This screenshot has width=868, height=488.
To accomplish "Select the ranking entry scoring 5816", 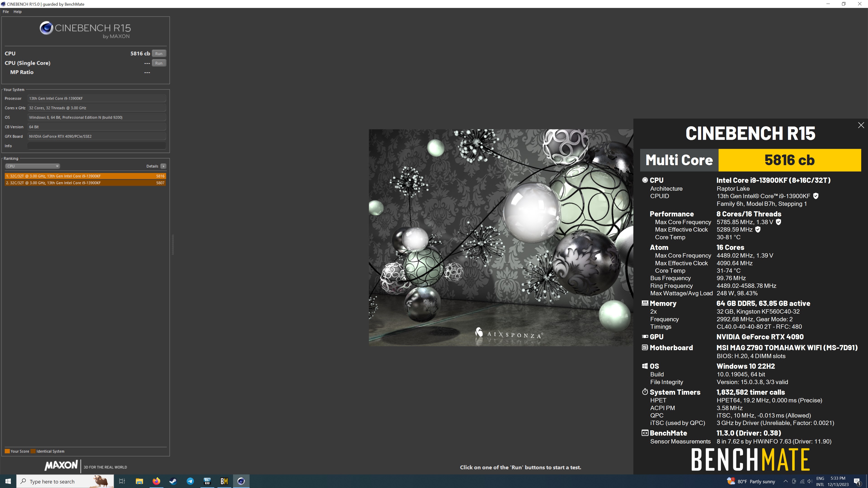I will pyautogui.click(x=85, y=176).
